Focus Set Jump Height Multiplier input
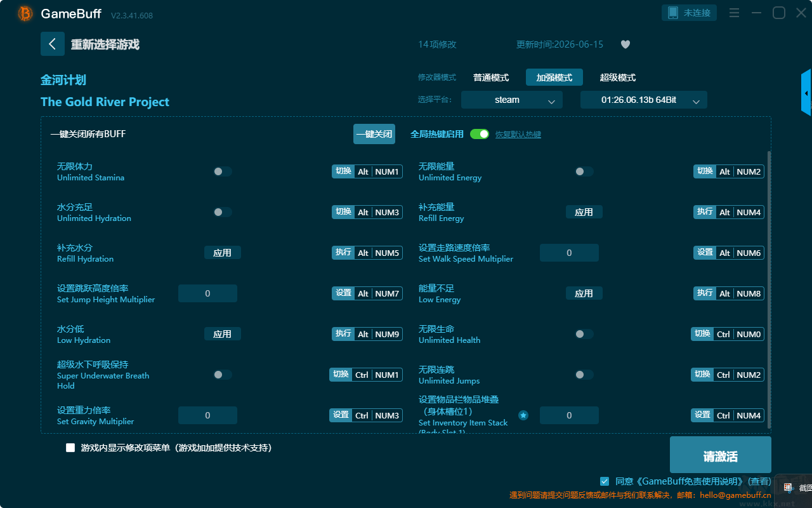 coord(207,293)
